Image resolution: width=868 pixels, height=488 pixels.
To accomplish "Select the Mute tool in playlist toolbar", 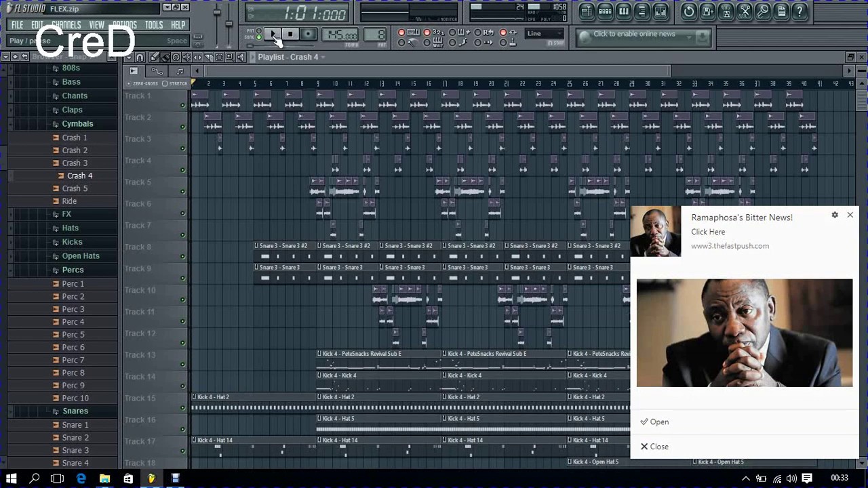I will pyautogui.click(x=187, y=58).
